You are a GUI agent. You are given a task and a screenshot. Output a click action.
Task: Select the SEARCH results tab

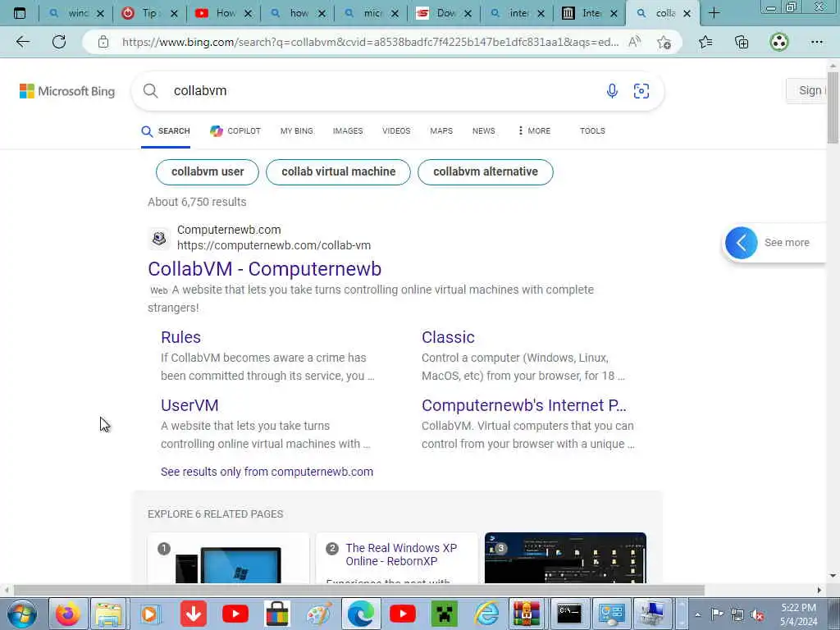(x=166, y=130)
